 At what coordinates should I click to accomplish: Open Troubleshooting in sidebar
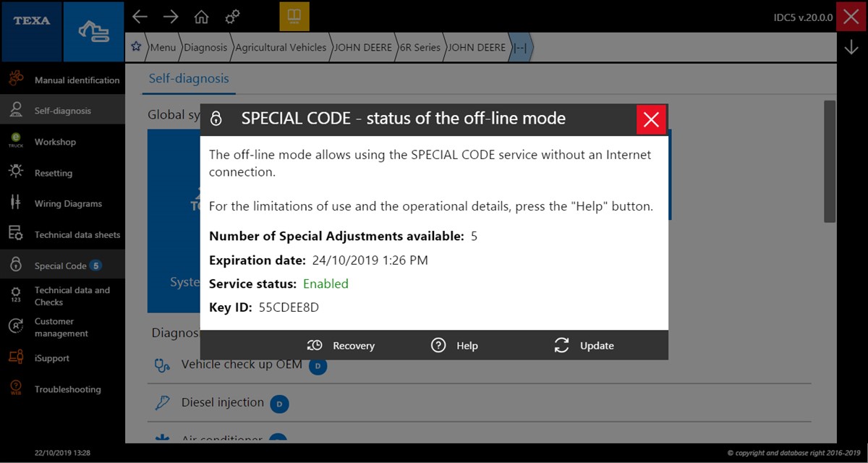[62, 389]
